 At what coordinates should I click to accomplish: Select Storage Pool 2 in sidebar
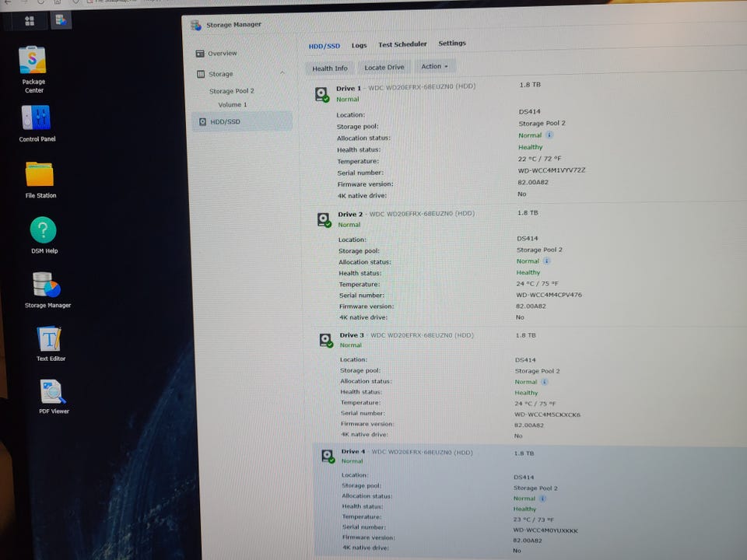[232, 91]
